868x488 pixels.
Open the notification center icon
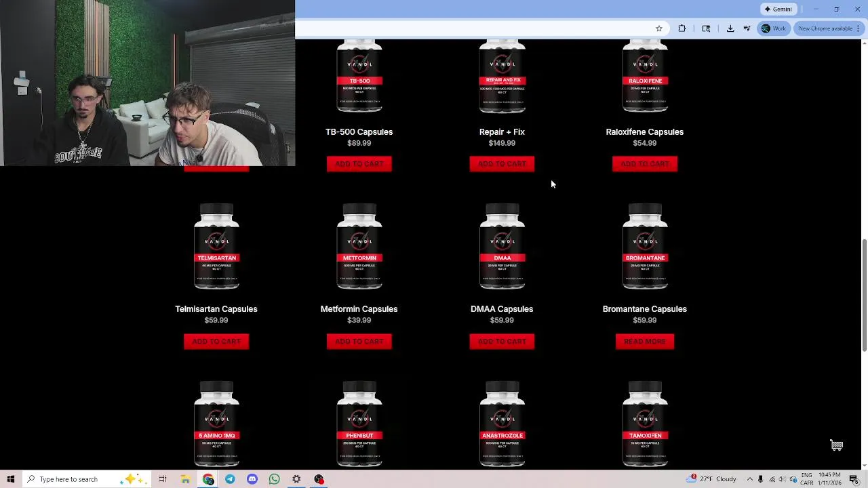(854, 479)
